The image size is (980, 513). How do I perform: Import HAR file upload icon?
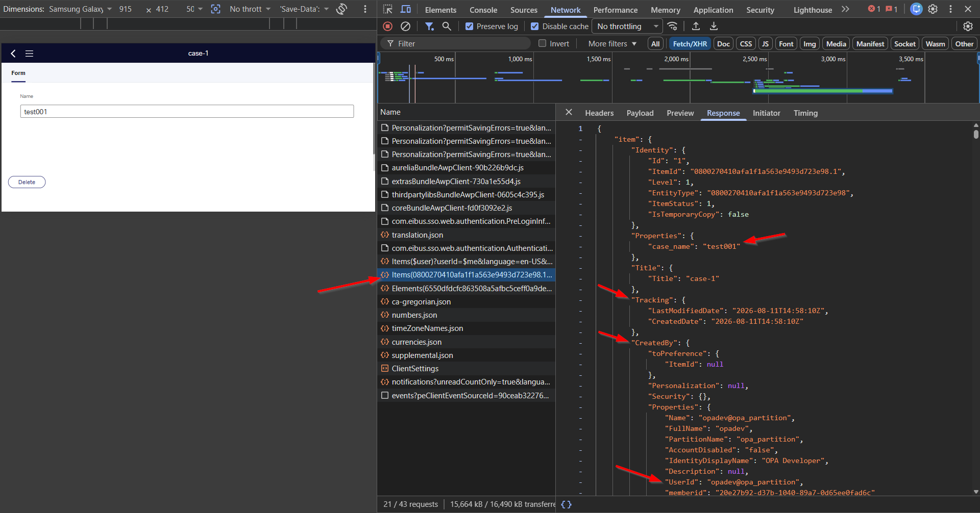tap(696, 26)
